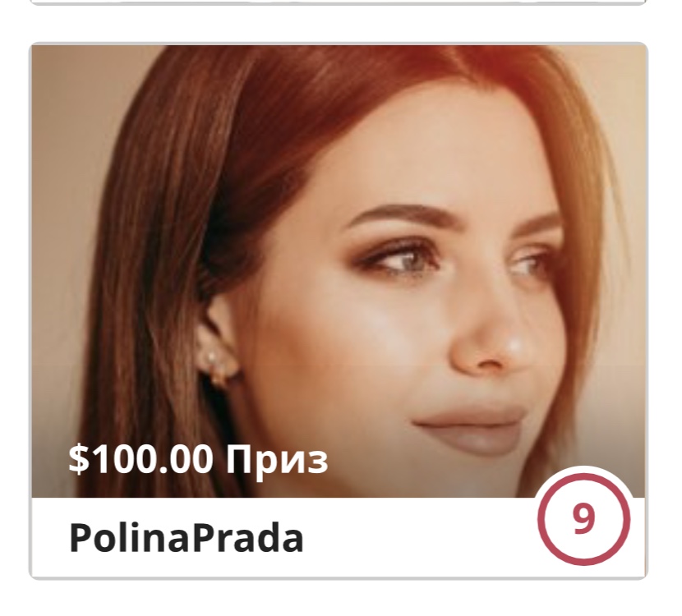Click the white strip beside PolinaPrada name
This screenshot has width=682, height=616.
pos(417,538)
